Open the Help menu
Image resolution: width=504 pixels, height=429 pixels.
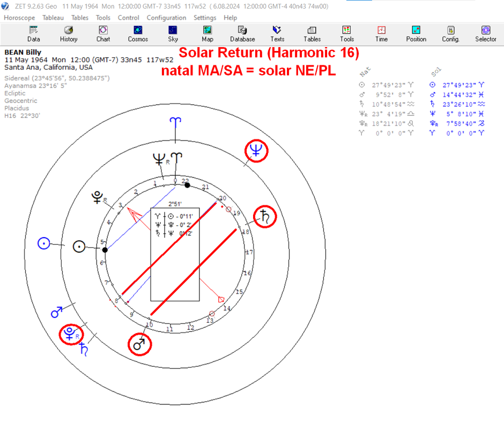pyautogui.click(x=230, y=18)
